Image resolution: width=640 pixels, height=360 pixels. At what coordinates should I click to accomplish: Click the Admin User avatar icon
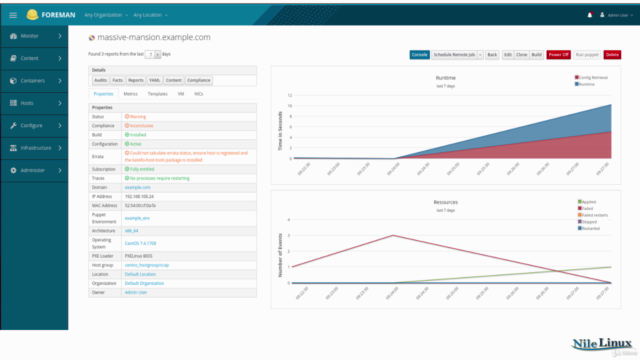coord(602,15)
